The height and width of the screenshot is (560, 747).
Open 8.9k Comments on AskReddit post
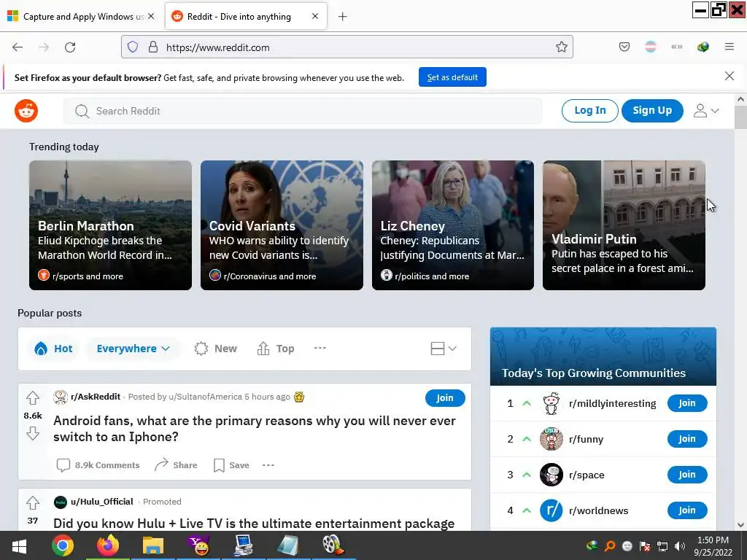click(98, 465)
